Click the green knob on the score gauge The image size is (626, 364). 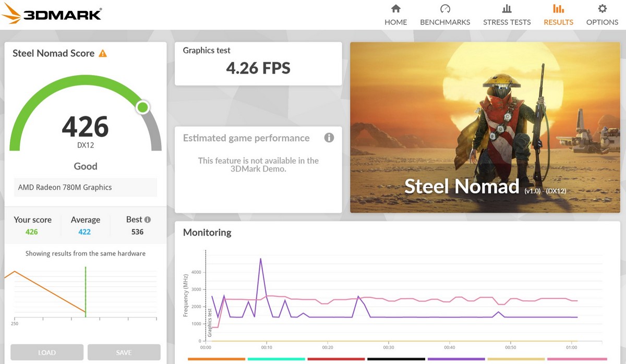point(142,107)
